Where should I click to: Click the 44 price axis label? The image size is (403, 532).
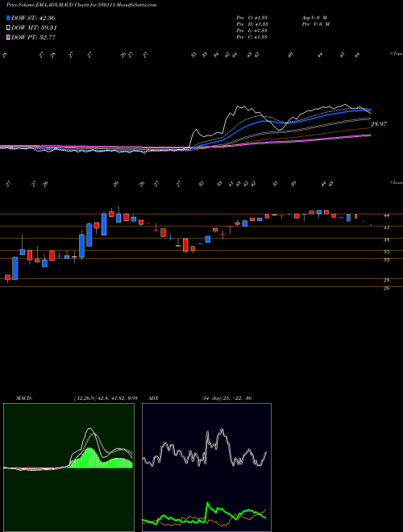click(387, 215)
